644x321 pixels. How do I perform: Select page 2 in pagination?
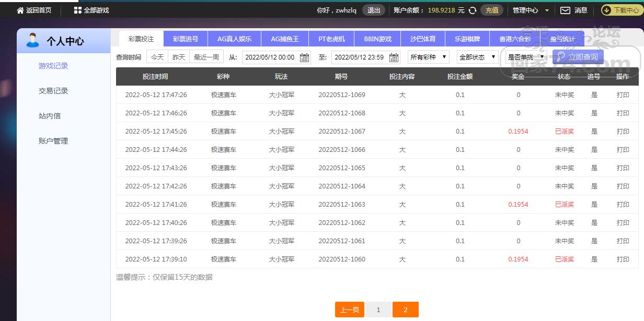point(406,310)
